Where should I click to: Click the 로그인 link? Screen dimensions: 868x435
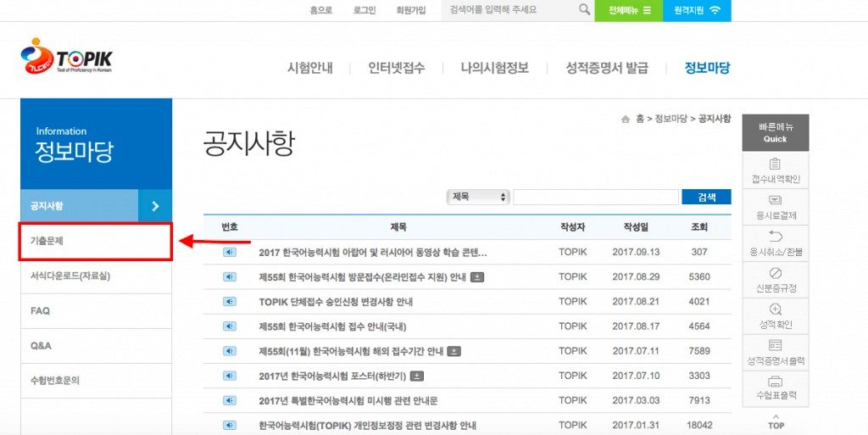click(364, 10)
